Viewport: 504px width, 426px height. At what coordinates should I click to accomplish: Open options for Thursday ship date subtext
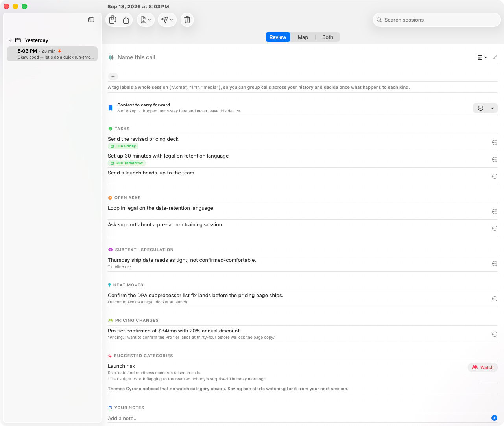point(495,264)
